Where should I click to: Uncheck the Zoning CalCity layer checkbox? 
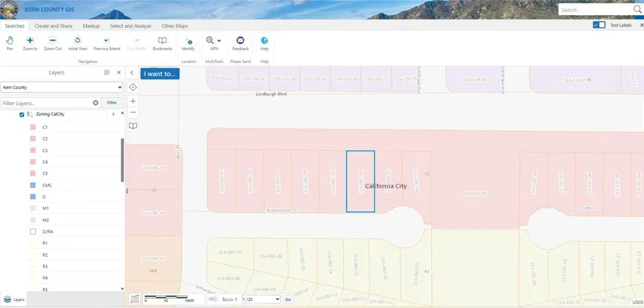(x=22, y=115)
